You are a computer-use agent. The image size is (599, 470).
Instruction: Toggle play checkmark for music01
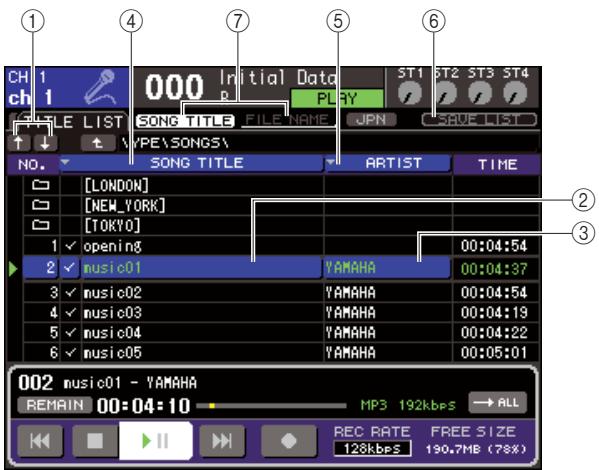70,268
